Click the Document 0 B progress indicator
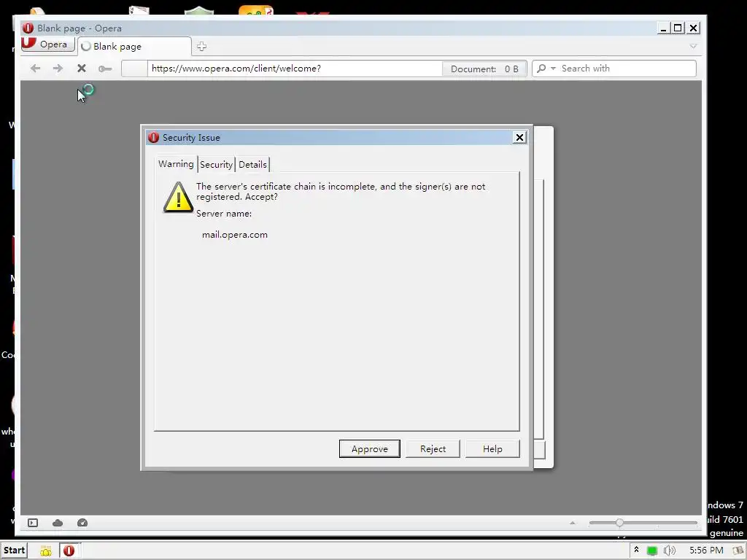Viewport: 747px width, 560px height. click(484, 69)
